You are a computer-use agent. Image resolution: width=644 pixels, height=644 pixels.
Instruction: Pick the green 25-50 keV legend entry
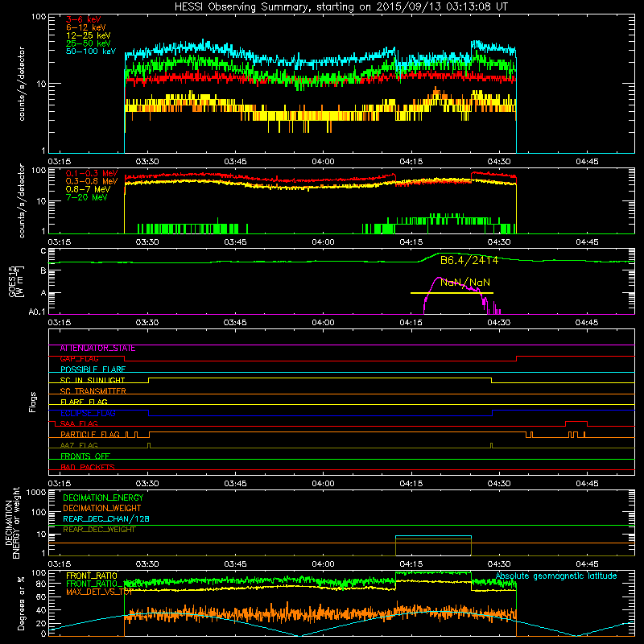point(89,43)
